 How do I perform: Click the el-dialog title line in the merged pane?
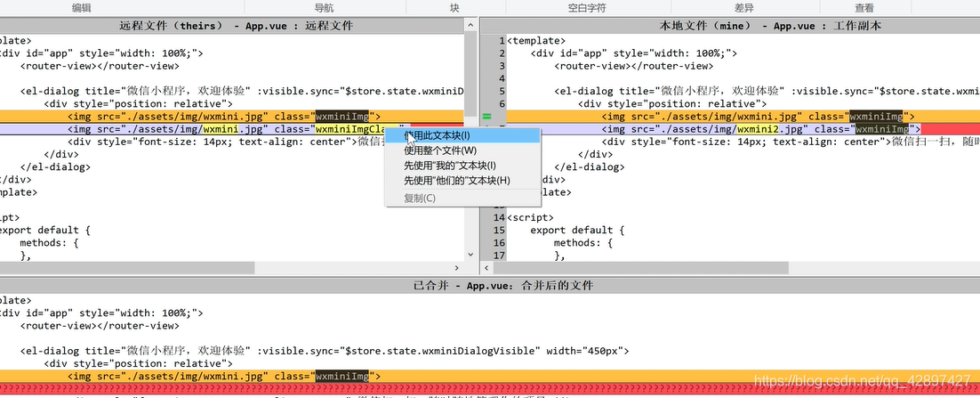[325, 351]
